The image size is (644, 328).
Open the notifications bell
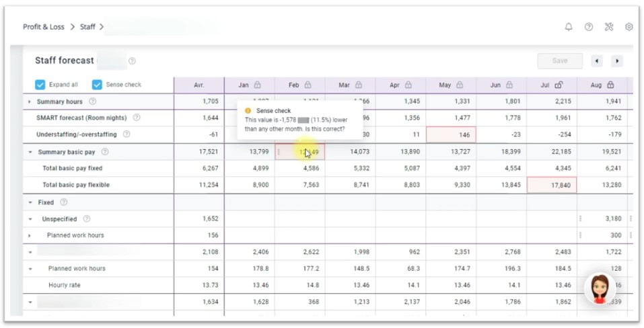tap(569, 27)
